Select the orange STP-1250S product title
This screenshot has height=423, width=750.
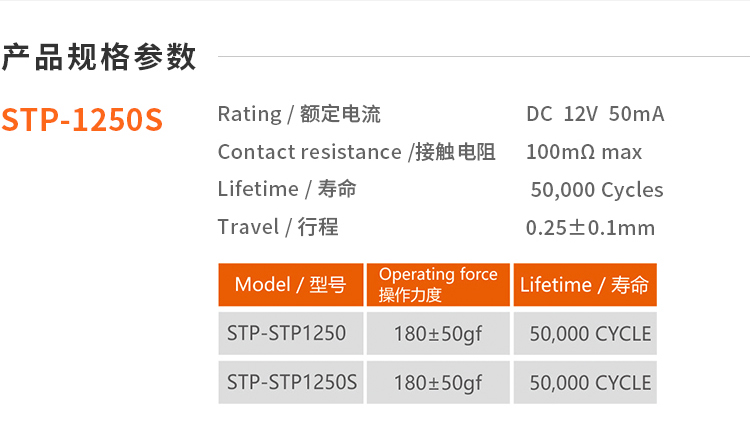pyautogui.click(x=82, y=119)
